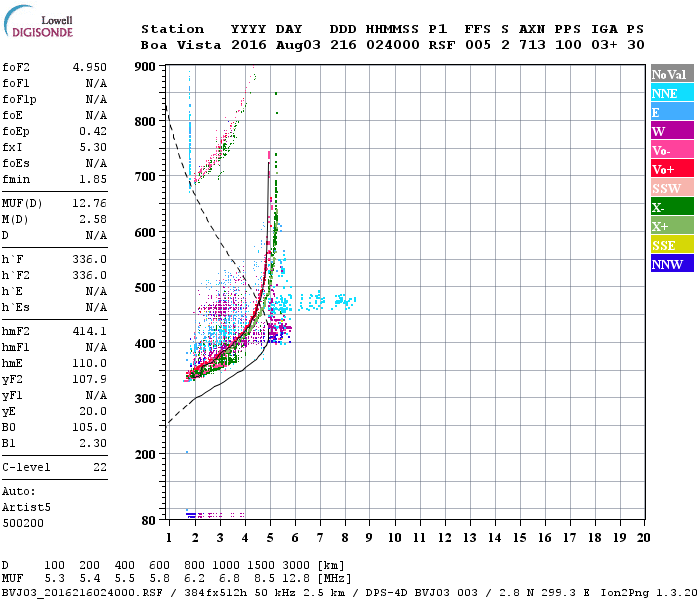Screen dimensions: 700x600
Task: Click the B0 value 105.0
Action: coord(90,427)
